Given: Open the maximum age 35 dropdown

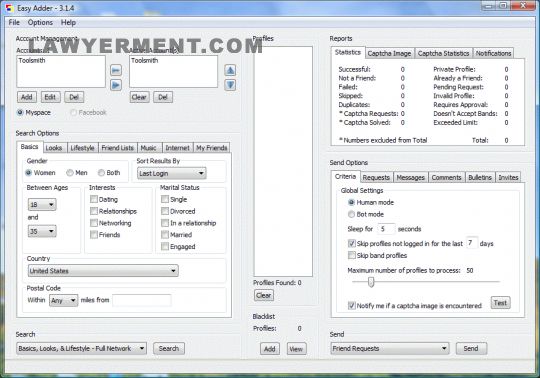Looking at the screenshot, I should point(42,231).
